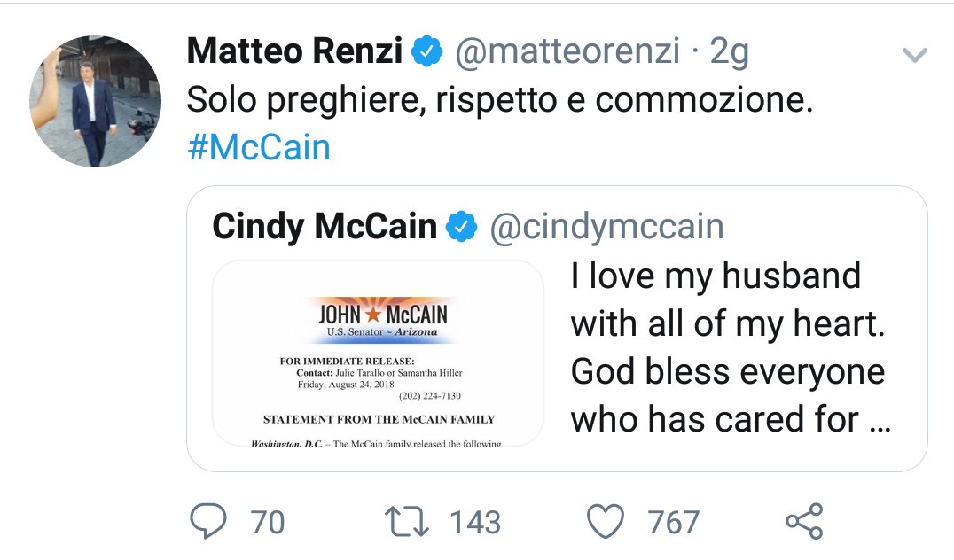This screenshot has height=560, width=954.
Task: Open Matteo Renzi's profile picture
Action: pyautogui.click(x=95, y=101)
